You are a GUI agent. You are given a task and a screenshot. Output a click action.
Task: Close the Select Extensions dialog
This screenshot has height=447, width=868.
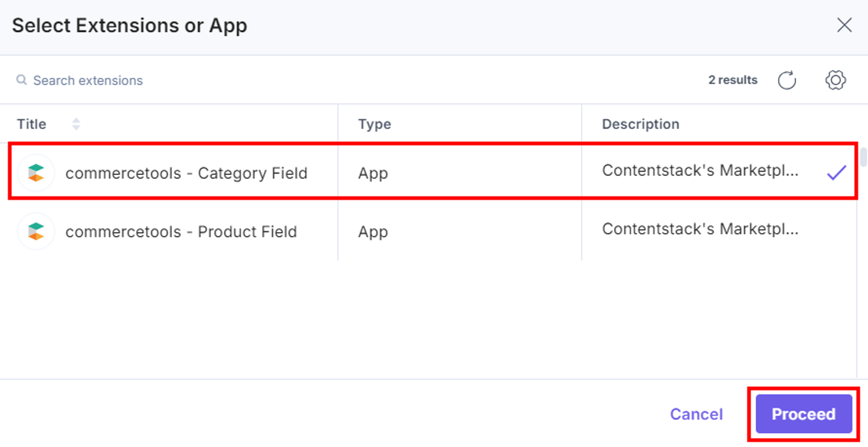pyautogui.click(x=844, y=25)
